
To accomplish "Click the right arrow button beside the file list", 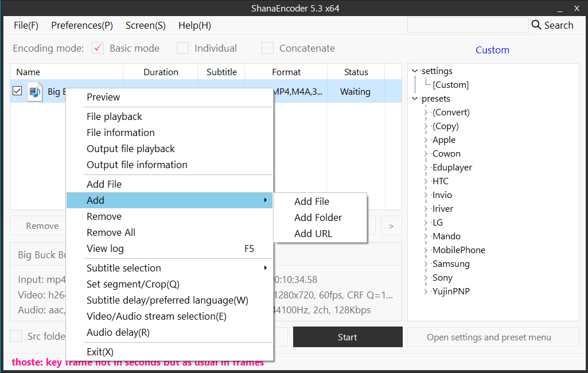I will click(x=391, y=226).
